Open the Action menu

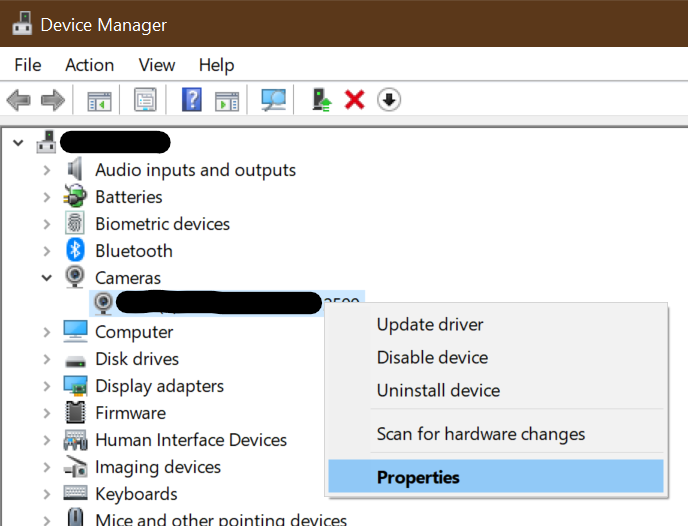pyautogui.click(x=89, y=65)
